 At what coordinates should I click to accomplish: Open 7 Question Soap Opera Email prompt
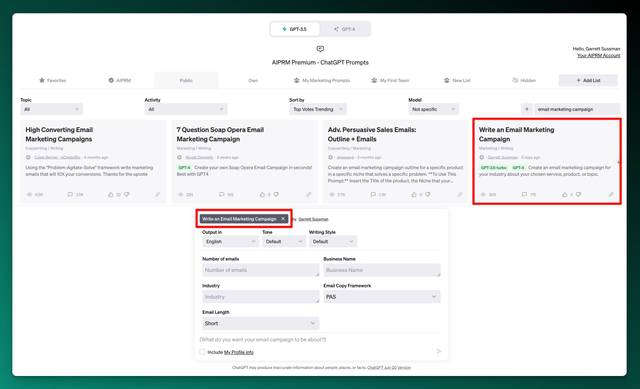click(220, 134)
